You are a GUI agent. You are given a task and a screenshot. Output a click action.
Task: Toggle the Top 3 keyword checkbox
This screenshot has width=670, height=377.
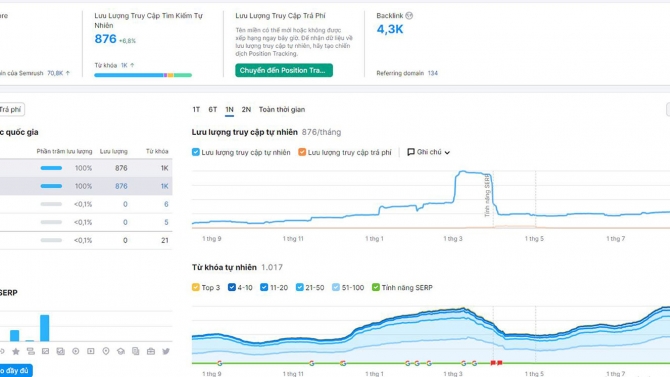click(x=196, y=287)
